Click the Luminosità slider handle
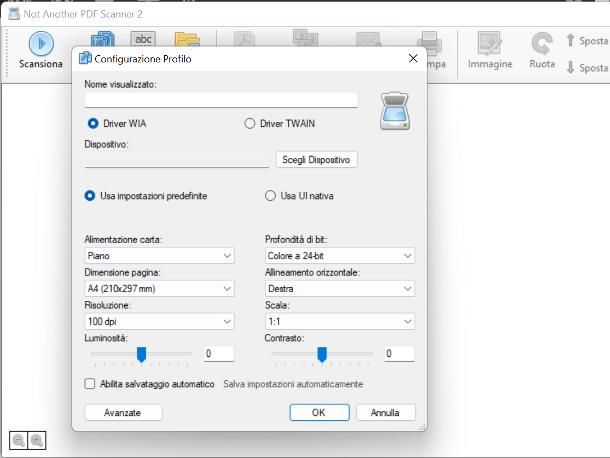This screenshot has height=458, width=610. click(142, 355)
